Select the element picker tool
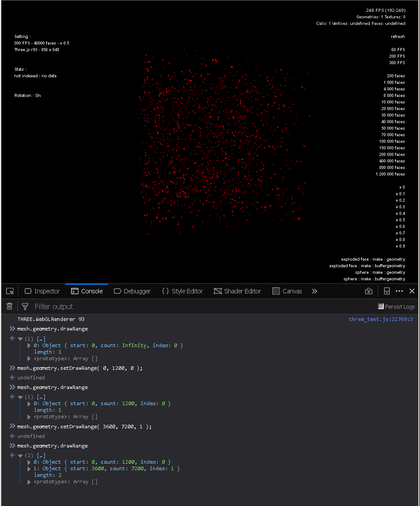 pos(10,291)
